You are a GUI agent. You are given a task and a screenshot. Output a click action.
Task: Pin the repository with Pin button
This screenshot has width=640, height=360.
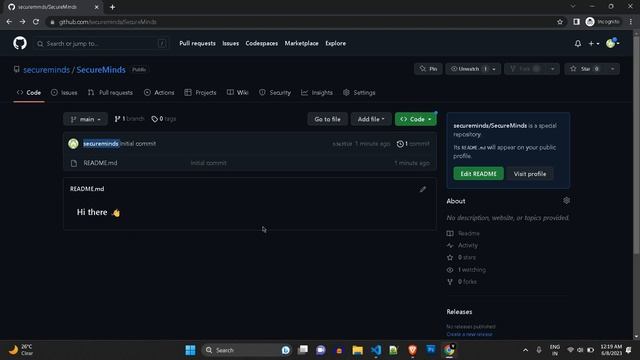[428, 69]
